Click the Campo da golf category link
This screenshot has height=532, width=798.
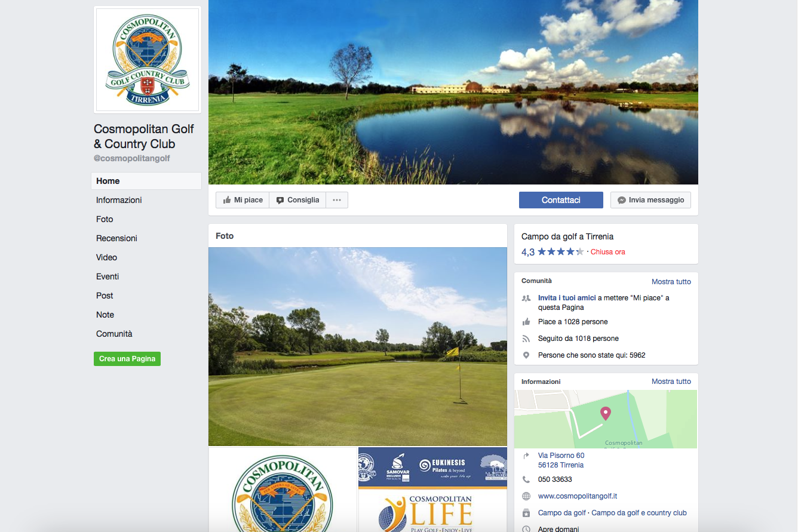[x=562, y=513]
